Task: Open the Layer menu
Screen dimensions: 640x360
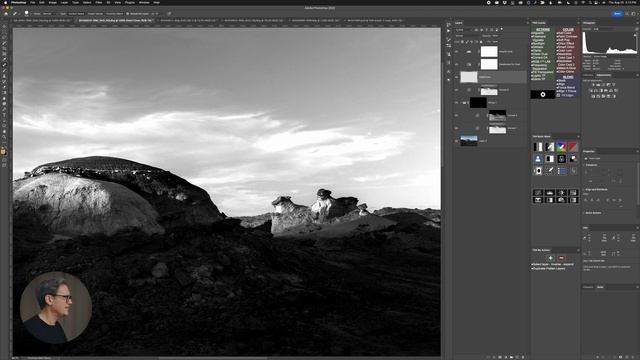Action: pyautogui.click(x=64, y=2)
